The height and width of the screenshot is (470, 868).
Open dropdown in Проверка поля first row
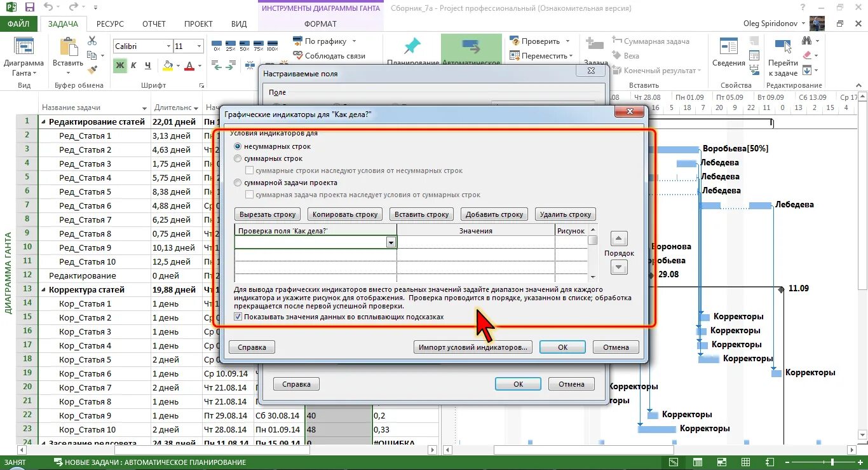point(391,242)
